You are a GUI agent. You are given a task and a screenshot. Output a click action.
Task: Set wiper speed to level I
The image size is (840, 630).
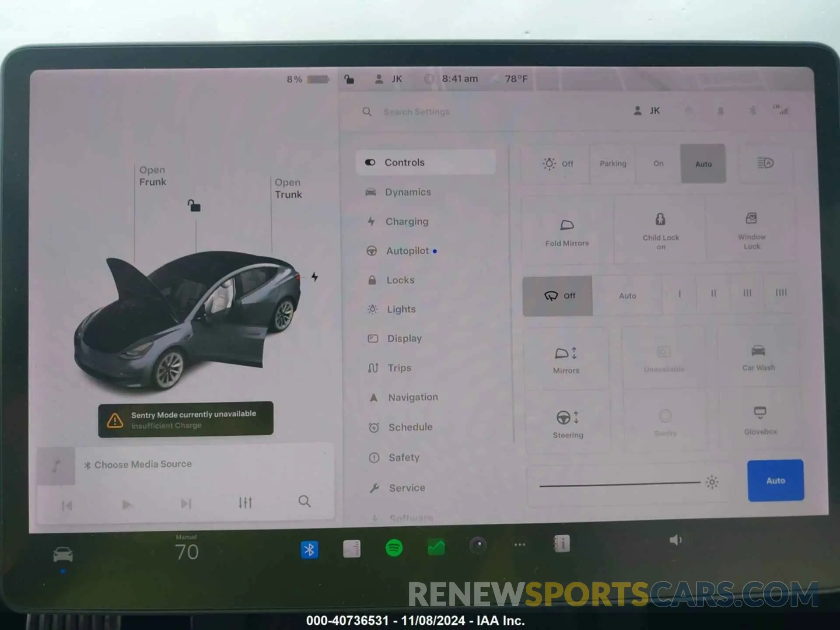click(x=679, y=294)
